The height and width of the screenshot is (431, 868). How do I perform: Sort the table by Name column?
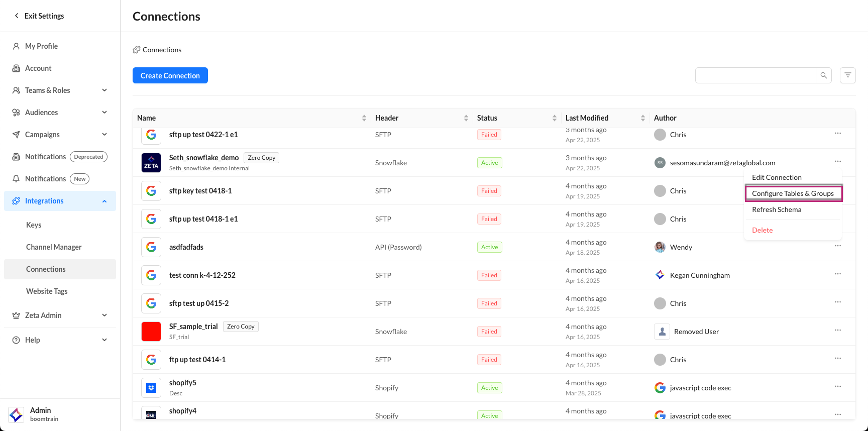coord(364,118)
